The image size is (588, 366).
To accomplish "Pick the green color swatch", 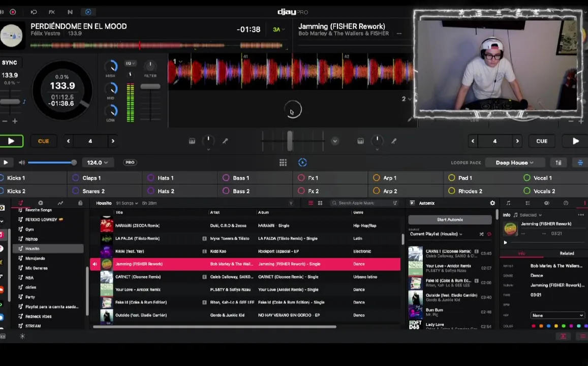I will (564, 326).
